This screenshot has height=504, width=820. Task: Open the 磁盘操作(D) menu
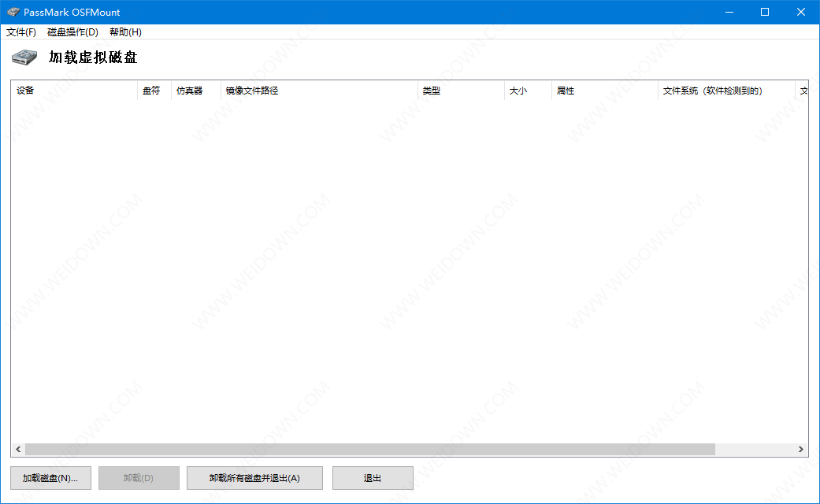pos(72,32)
